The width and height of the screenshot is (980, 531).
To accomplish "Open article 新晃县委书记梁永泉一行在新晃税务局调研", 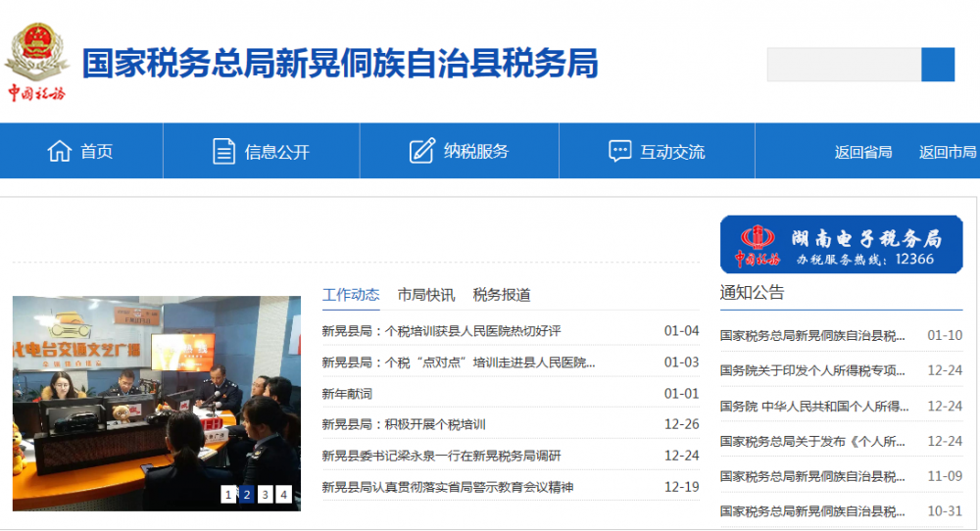I will (x=441, y=456).
